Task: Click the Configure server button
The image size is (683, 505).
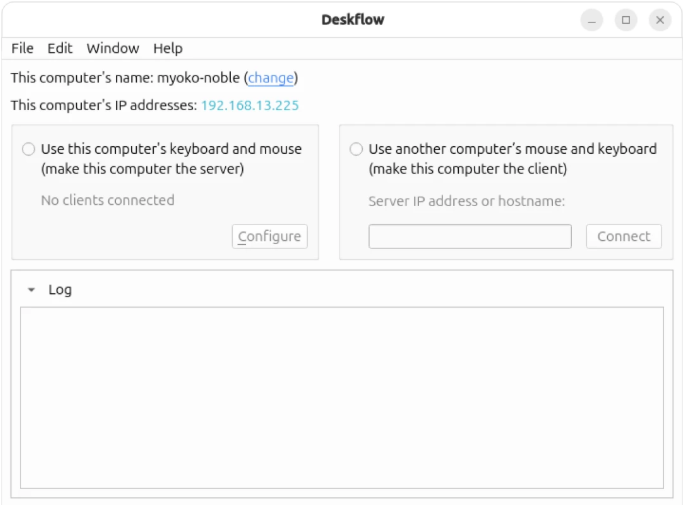Action: click(270, 236)
